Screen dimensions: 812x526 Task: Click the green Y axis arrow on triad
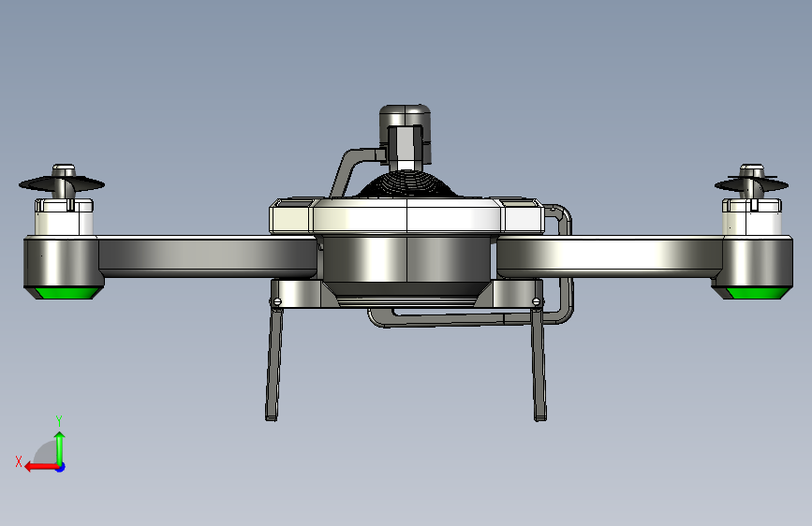(60, 447)
